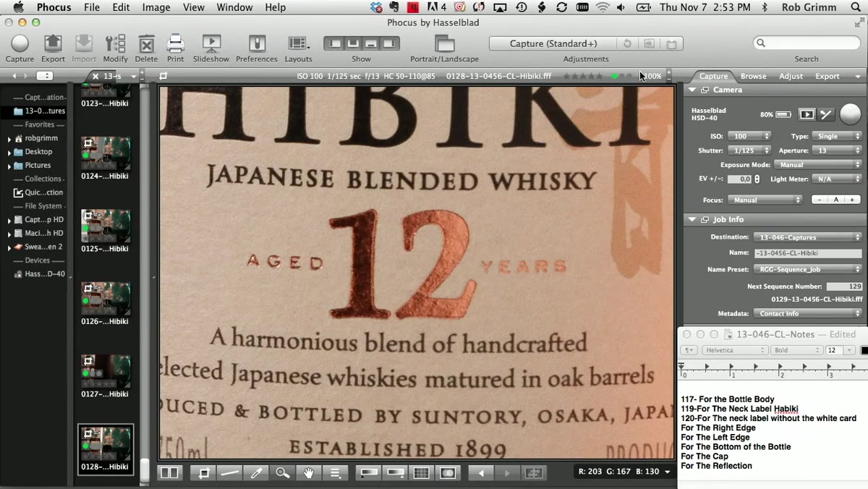Click the Print icon
Screen dimensions: 868x489
pos(175,43)
